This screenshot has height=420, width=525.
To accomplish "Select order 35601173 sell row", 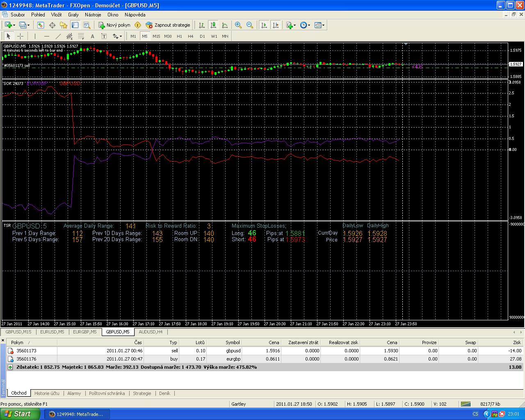I will pos(265,351).
